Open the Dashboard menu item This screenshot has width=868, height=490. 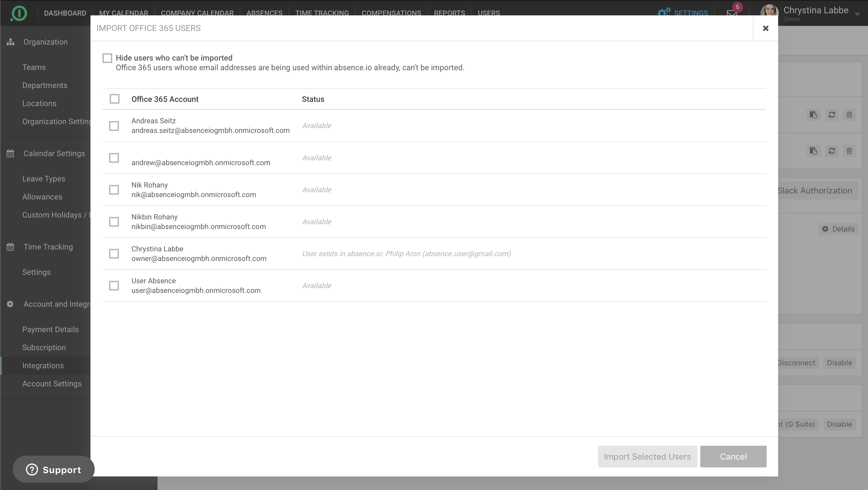(65, 13)
